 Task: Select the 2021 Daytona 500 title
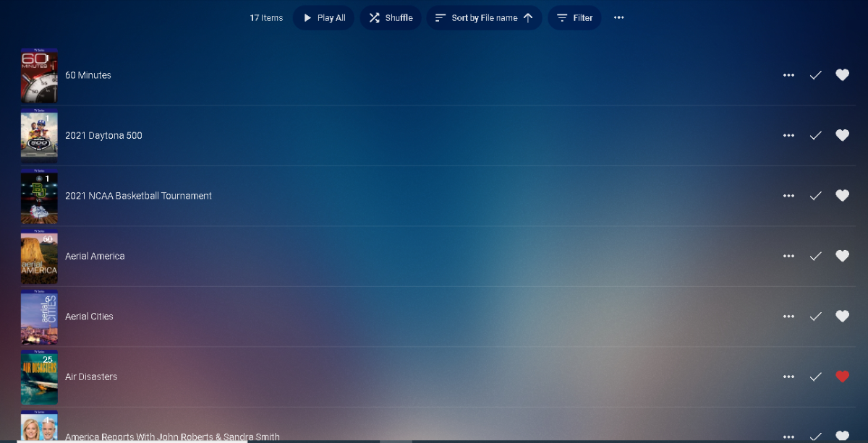pos(103,135)
